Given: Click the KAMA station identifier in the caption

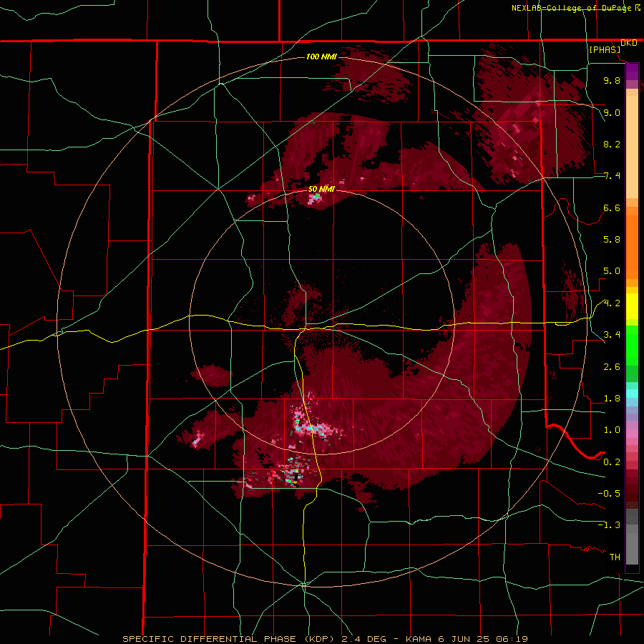Looking at the screenshot, I should coord(419,639).
